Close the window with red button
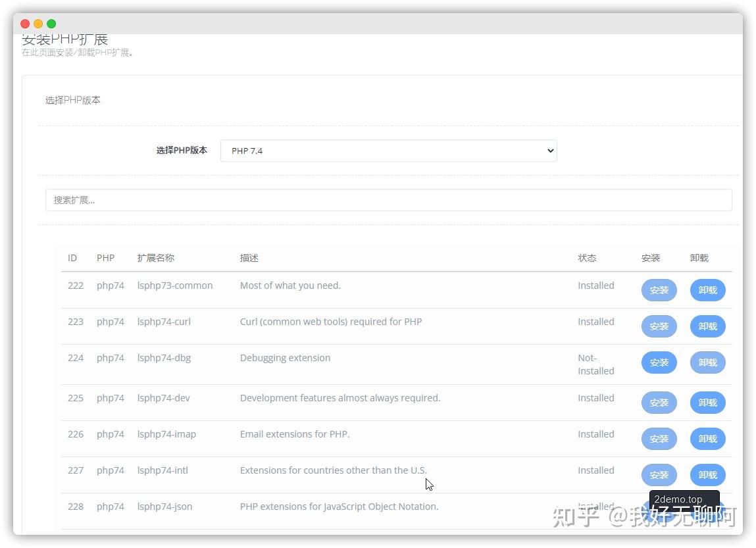This screenshot has height=548, width=756. (x=25, y=24)
